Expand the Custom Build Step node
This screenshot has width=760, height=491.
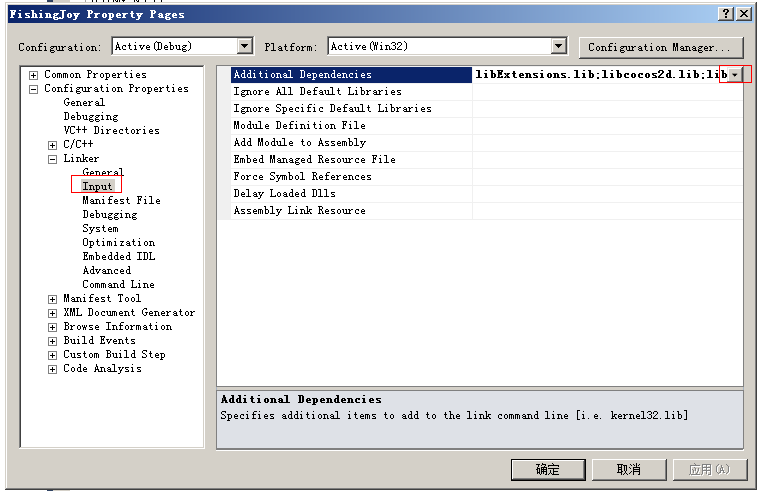point(52,355)
